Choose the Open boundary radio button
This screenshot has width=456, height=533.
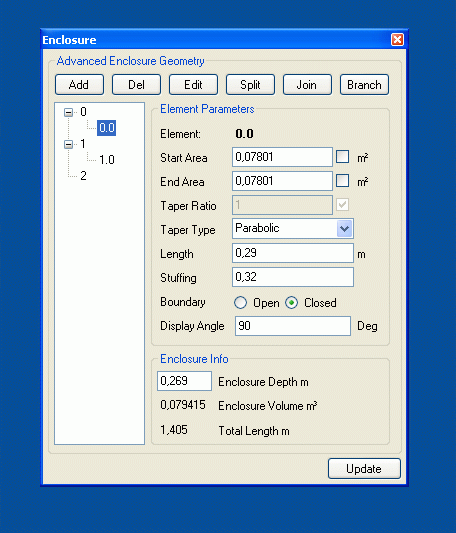240,303
